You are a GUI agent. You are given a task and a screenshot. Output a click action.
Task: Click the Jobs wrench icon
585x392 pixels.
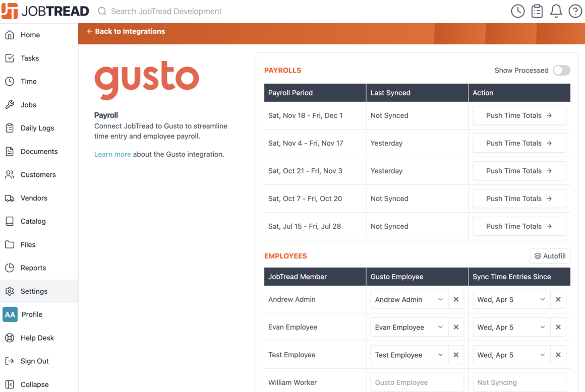pyautogui.click(x=10, y=105)
